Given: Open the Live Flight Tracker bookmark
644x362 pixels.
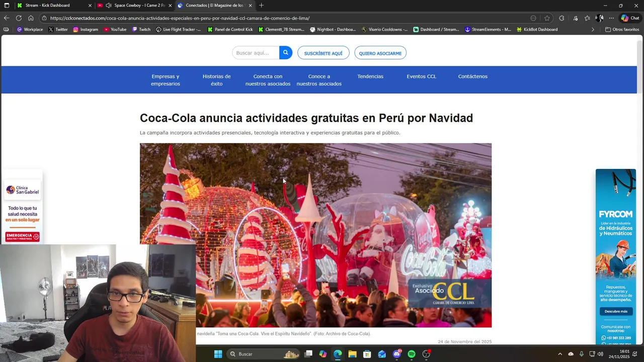Looking at the screenshot, I should pos(178,30).
